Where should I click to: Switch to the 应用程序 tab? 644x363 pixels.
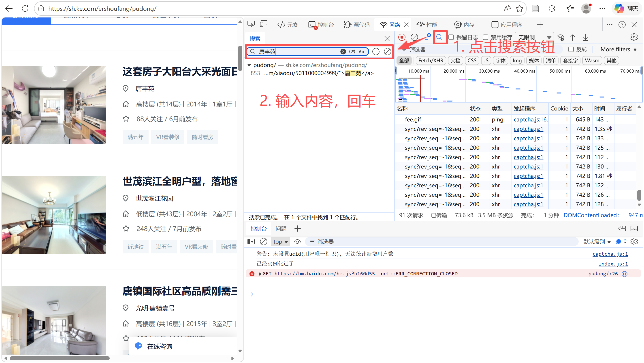[x=507, y=24]
